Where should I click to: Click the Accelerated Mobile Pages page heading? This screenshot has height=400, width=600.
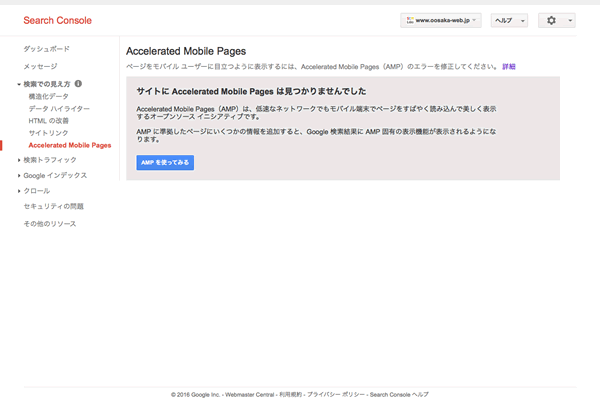[186, 51]
